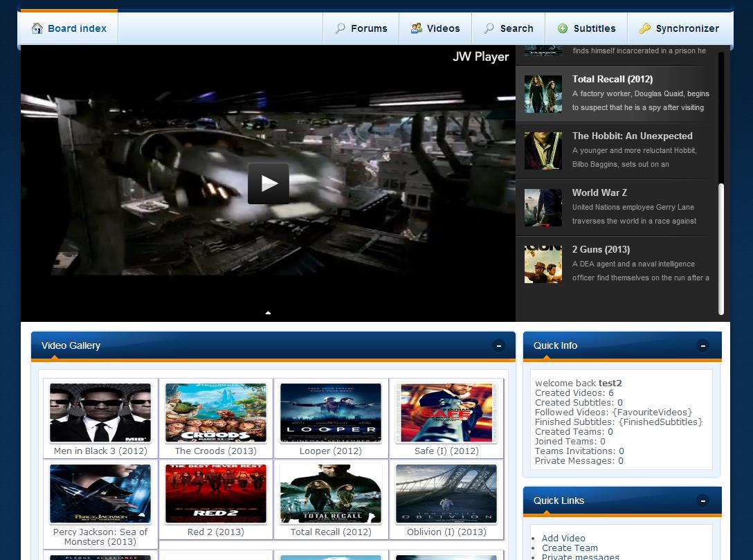This screenshot has height=560, width=753.
Task: Click the Add Video link
Action: click(x=563, y=538)
